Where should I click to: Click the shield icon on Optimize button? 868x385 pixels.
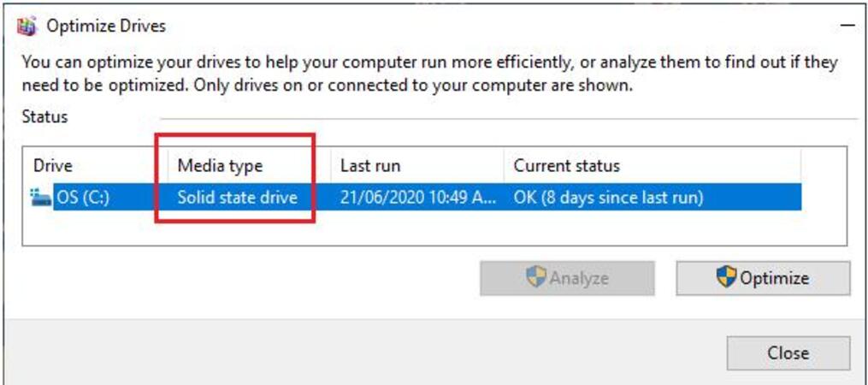pos(726,277)
